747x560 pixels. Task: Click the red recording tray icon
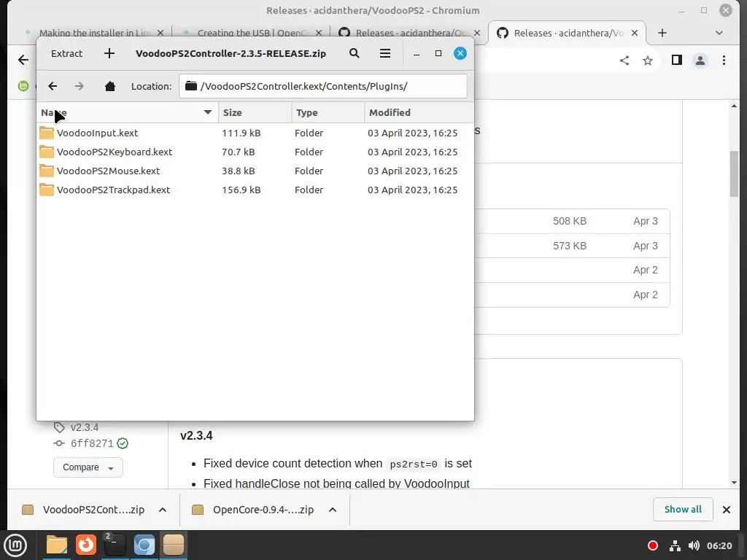point(653,545)
